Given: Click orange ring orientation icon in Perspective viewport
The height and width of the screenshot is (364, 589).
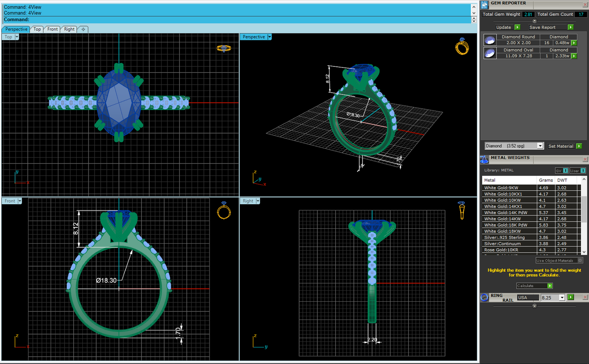Looking at the screenshot, I should click(462, 46).
